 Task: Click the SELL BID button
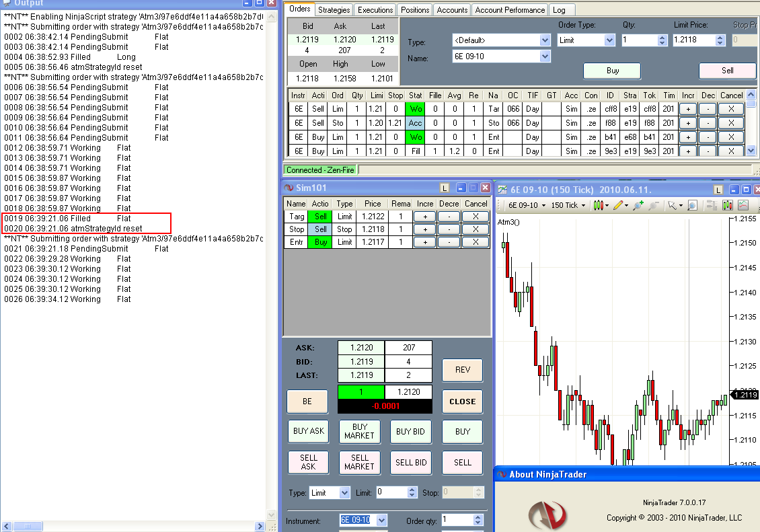[x=410, y=462]
